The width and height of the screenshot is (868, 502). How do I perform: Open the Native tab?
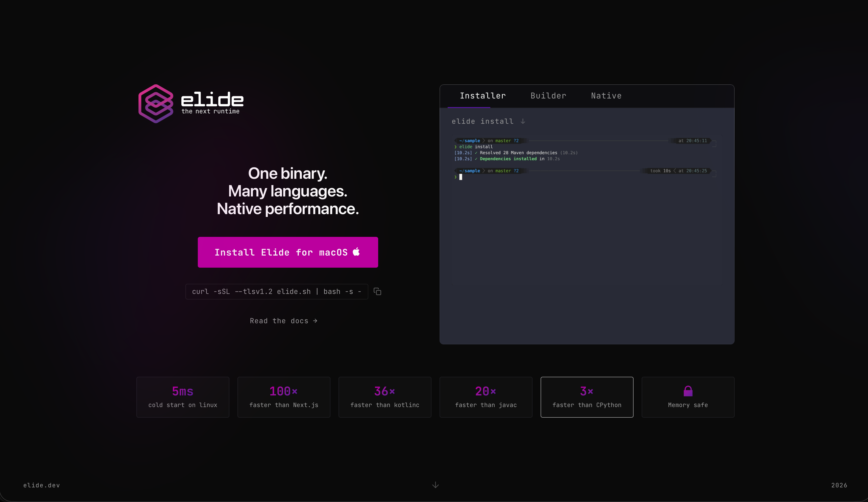606,96
